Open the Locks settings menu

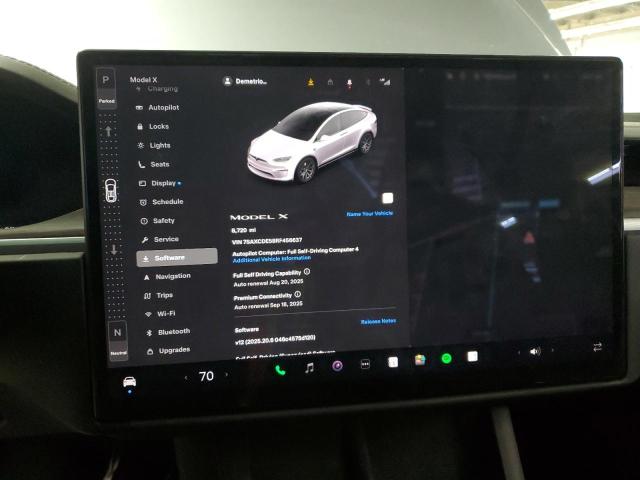point(153,127)
